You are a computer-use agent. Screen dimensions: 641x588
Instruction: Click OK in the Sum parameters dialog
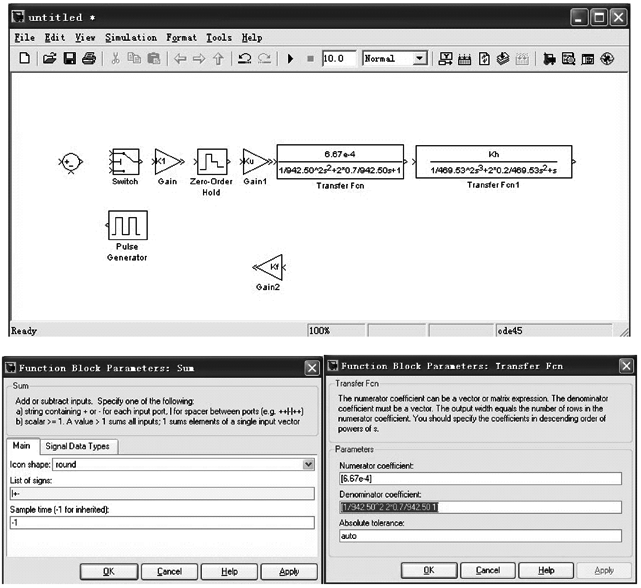click(x=107, y=571)
